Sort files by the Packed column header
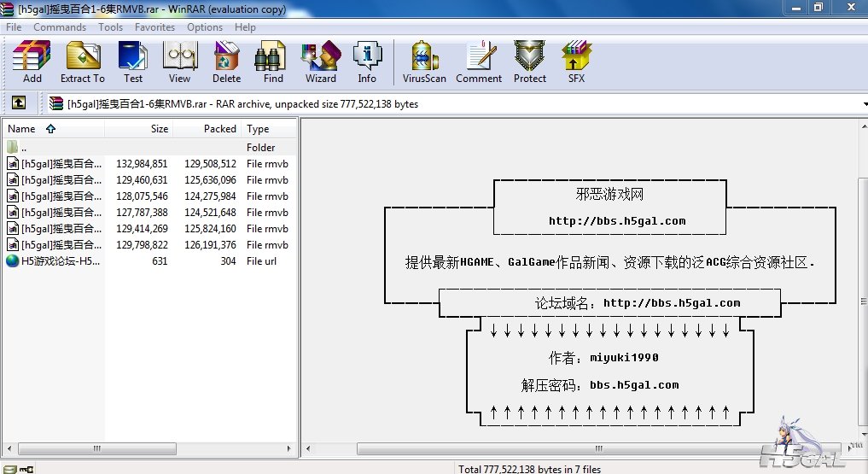Screen dimensions: 868x474 [x=207, y=128]
